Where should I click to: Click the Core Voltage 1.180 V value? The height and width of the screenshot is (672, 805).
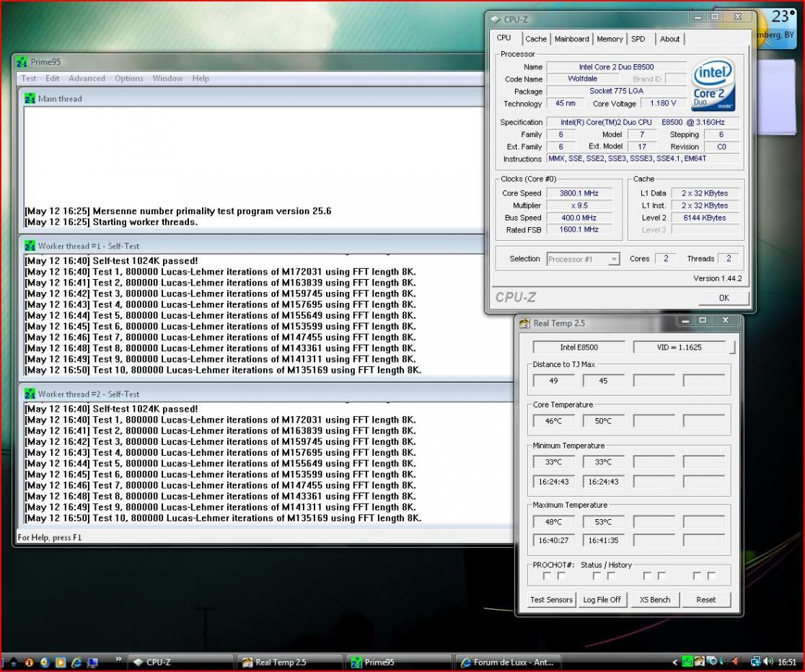pyautogui.click(x=663, y=104)
